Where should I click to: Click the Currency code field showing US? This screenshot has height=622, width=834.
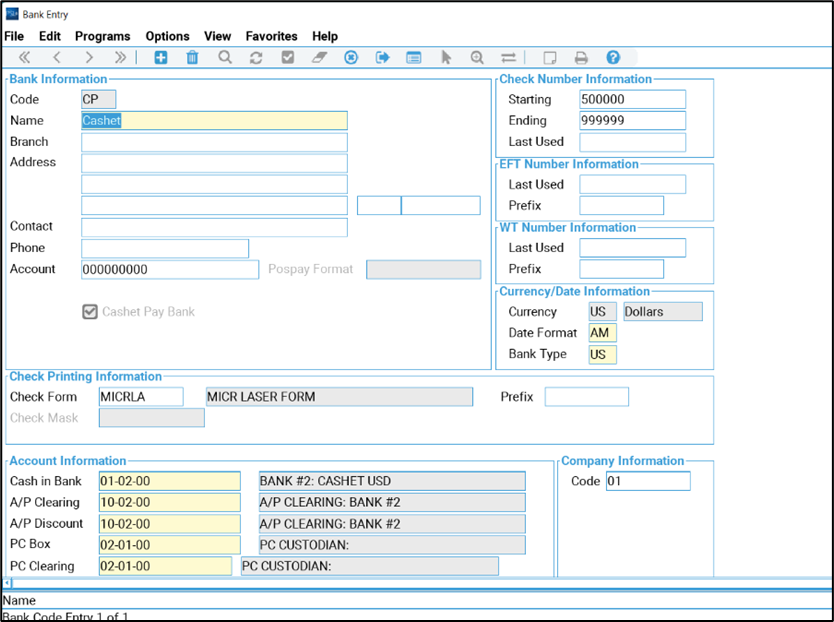603,312
